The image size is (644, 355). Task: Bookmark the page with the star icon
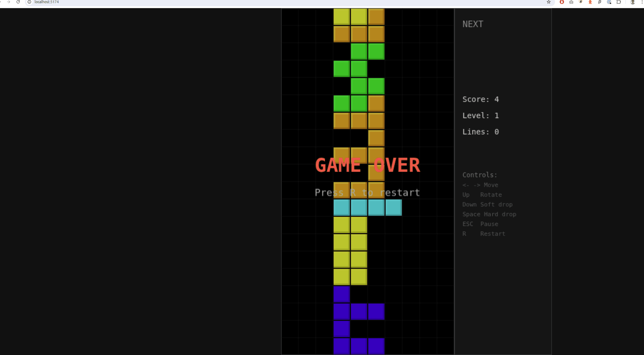[x=548, y=2]
